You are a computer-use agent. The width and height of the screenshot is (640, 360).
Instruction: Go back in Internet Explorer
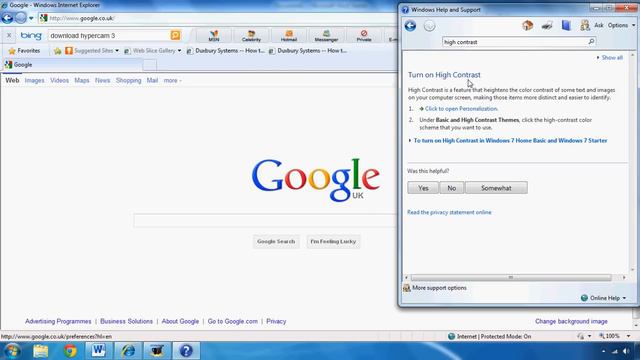(7, 18)
